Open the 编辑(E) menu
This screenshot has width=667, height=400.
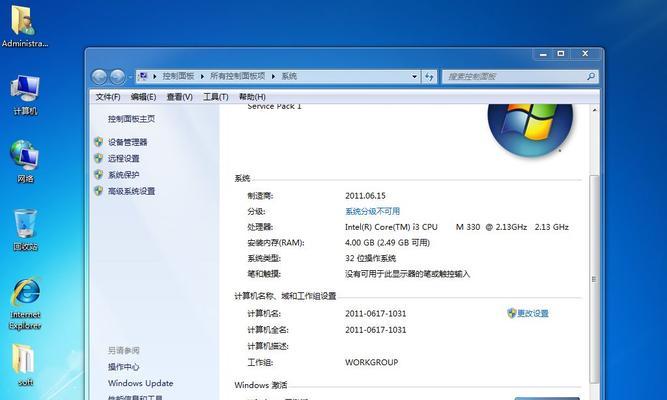click(x=143, y=97)
